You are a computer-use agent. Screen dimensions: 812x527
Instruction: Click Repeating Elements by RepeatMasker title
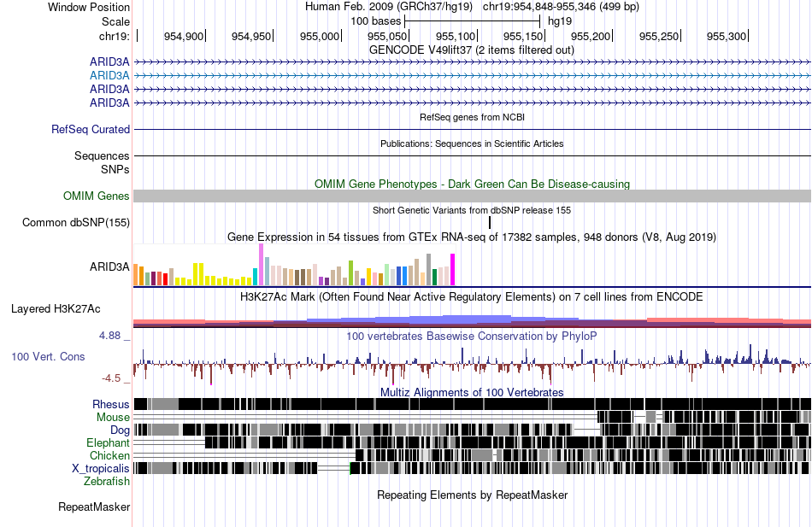point(473,495)
